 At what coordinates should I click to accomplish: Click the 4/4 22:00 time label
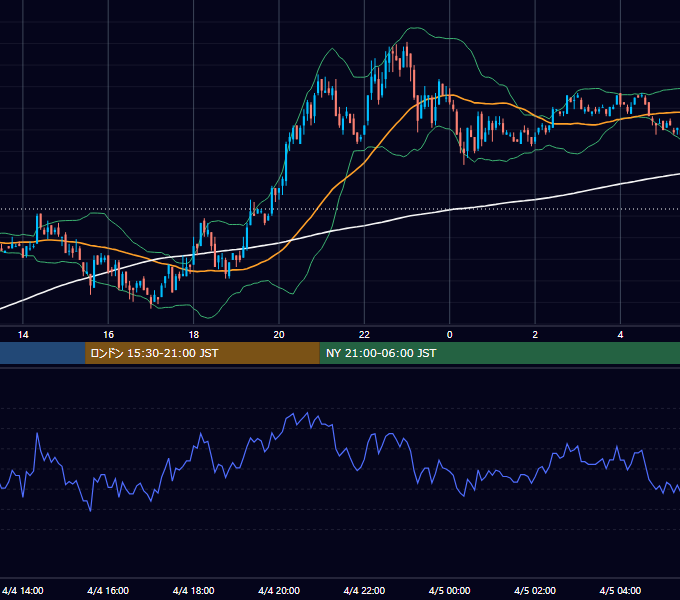pyautogui.click(x=364, y=591)
